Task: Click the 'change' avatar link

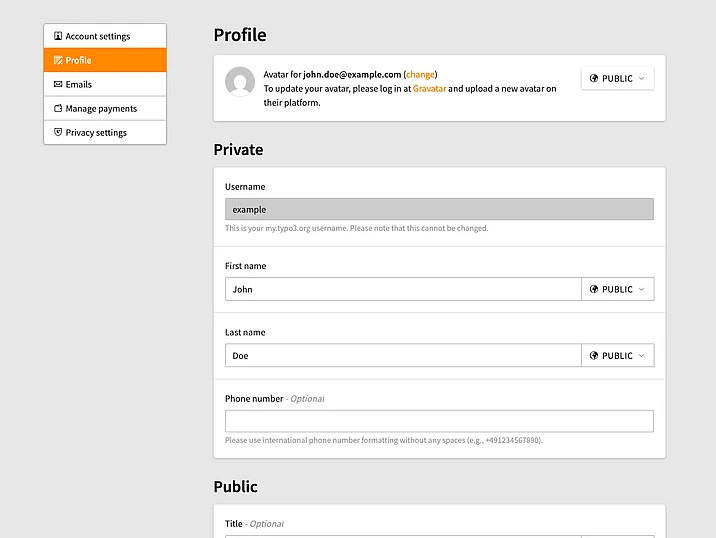Action: point(420,74)
